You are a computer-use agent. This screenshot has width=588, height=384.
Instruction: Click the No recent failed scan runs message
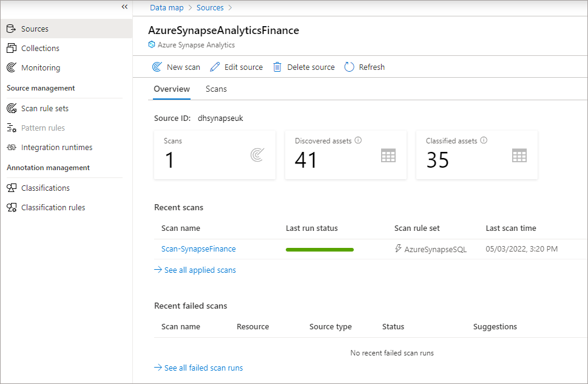tap(392, 353)
